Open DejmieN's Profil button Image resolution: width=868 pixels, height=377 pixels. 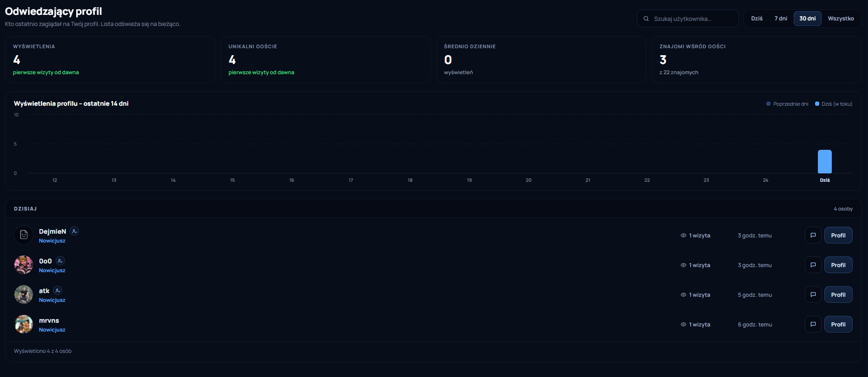[x=838, y=235]
